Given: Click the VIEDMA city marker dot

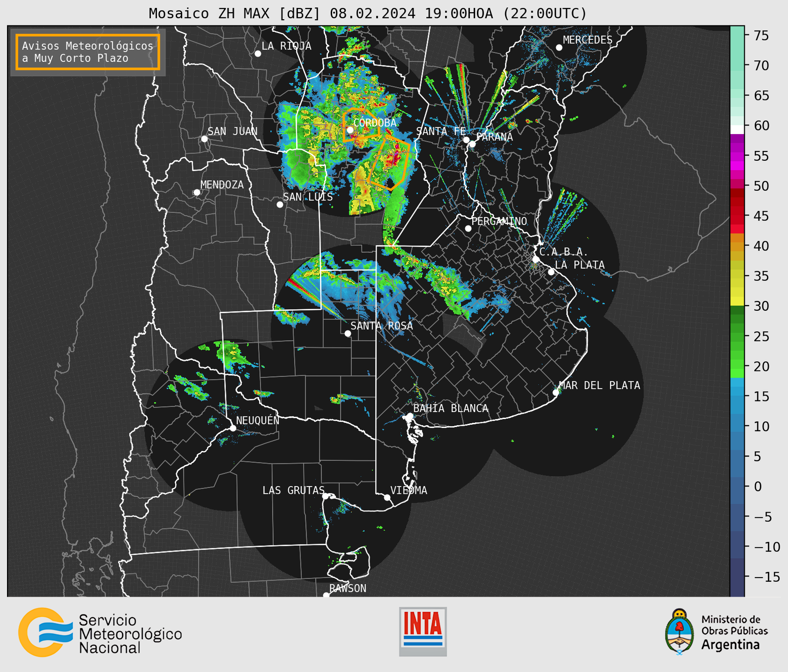Looking at the screenshot, I should coord(387,497).
